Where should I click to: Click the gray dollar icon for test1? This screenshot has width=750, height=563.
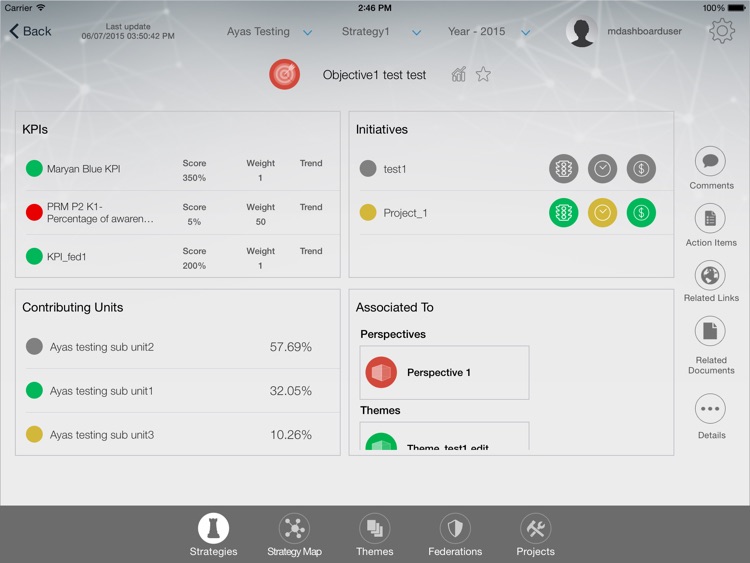(x=641, y=168)
